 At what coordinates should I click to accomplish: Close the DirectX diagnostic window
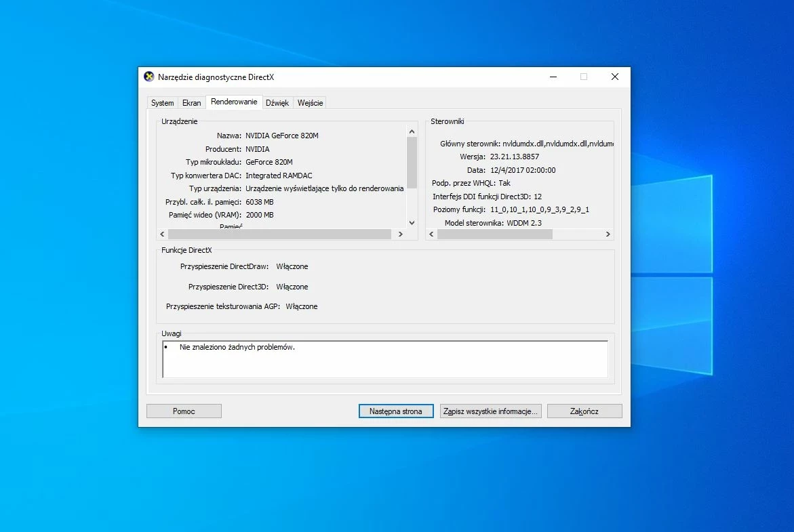pyautogui.click(x=615, y=77)
